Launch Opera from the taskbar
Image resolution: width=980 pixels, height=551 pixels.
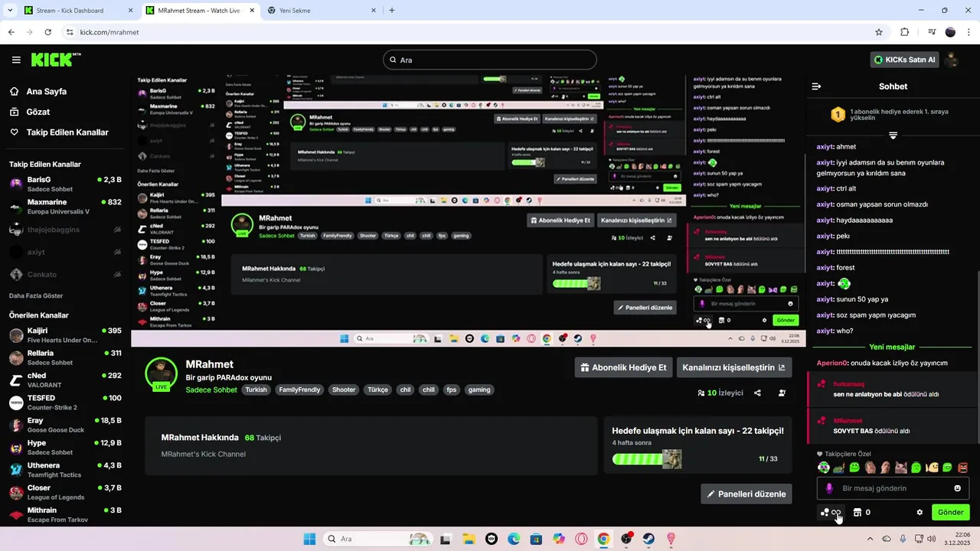coord(581,539)
